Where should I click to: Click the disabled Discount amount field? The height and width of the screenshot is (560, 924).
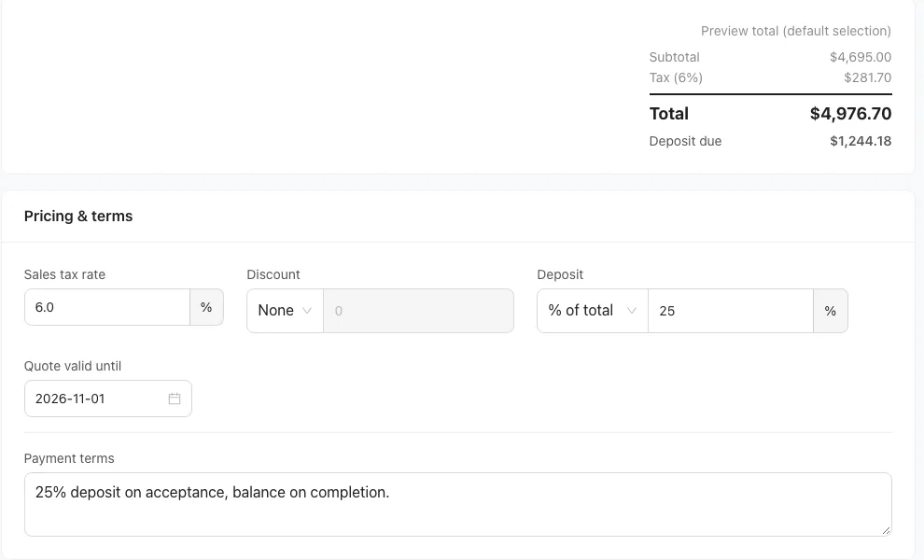(x=418, y=311)
